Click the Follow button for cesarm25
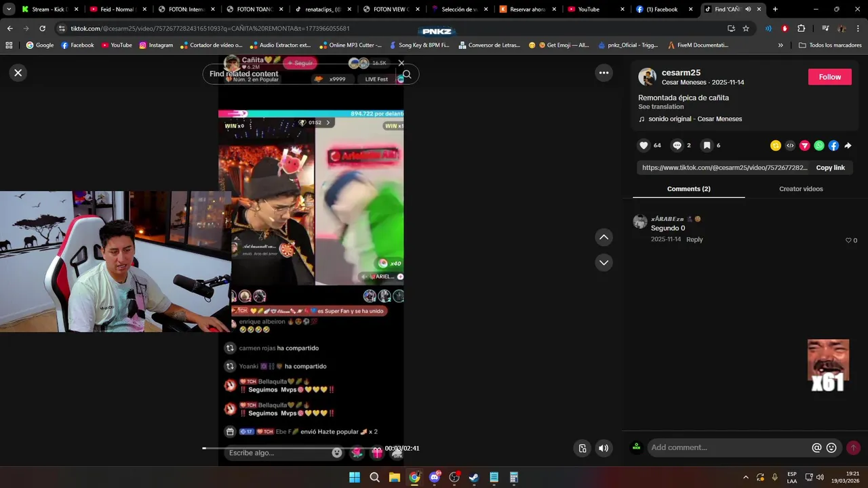 coord(829,77)
